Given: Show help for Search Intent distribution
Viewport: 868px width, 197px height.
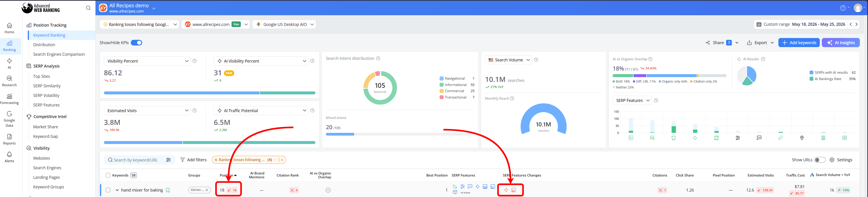Looking at the screenshot, I should pos(378,58).
